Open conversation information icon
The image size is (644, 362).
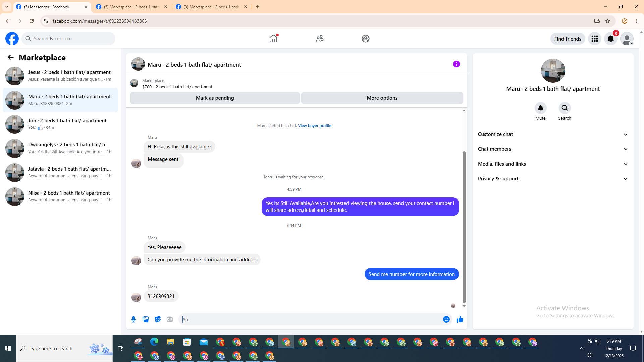click(x=457, y=64)
